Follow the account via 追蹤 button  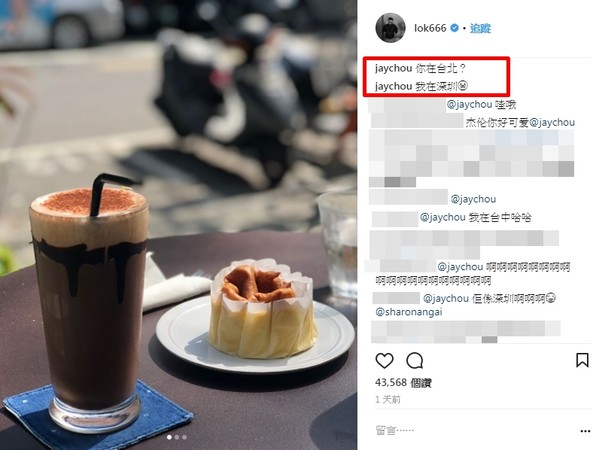coord(480,28)
